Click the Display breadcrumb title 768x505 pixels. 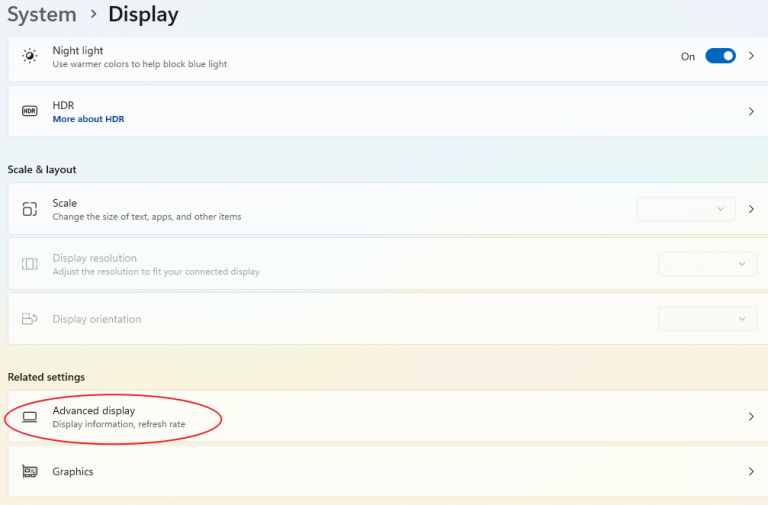[x=143, y=15]
